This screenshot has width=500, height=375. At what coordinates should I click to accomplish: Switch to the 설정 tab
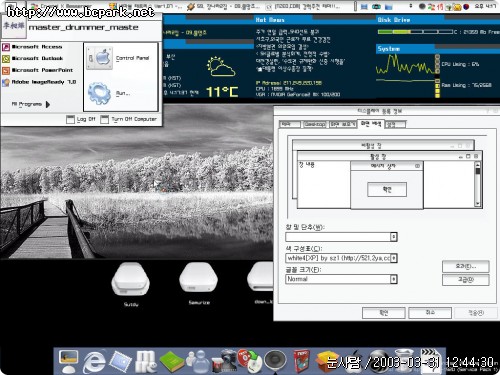click(395, 124)
